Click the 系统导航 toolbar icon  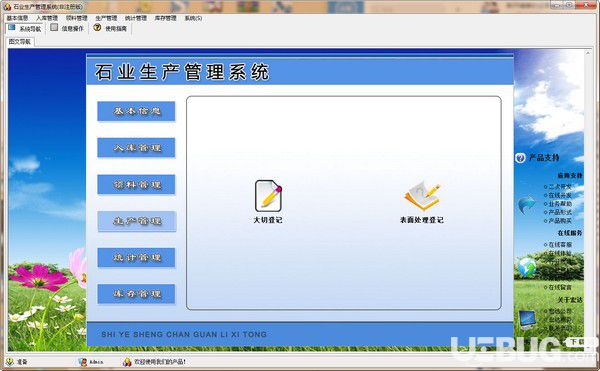click(11, 28)
